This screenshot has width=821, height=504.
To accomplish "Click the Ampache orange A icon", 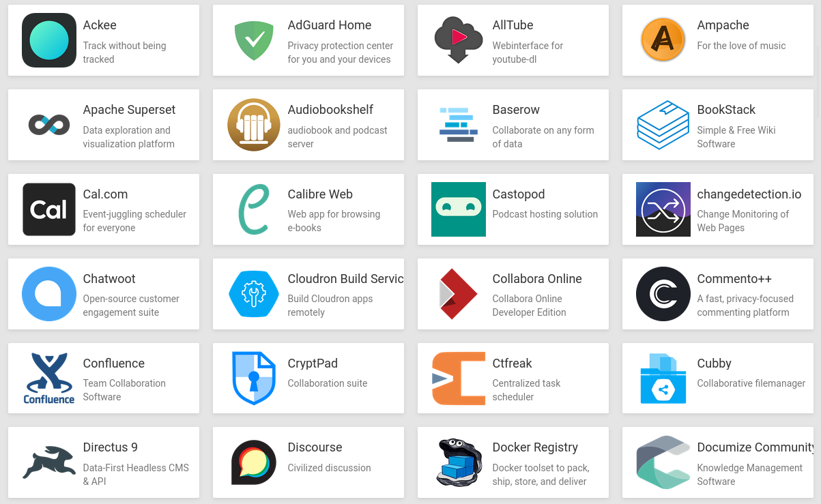I will [x=663, y=40].
